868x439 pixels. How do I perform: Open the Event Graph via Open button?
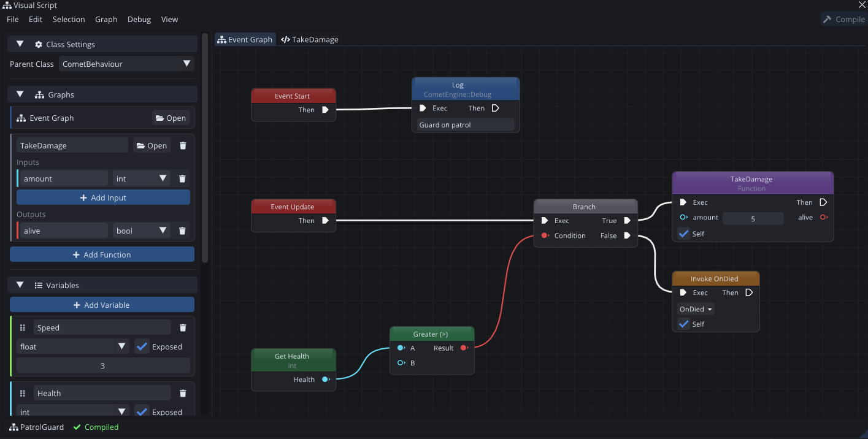[171, 118]
